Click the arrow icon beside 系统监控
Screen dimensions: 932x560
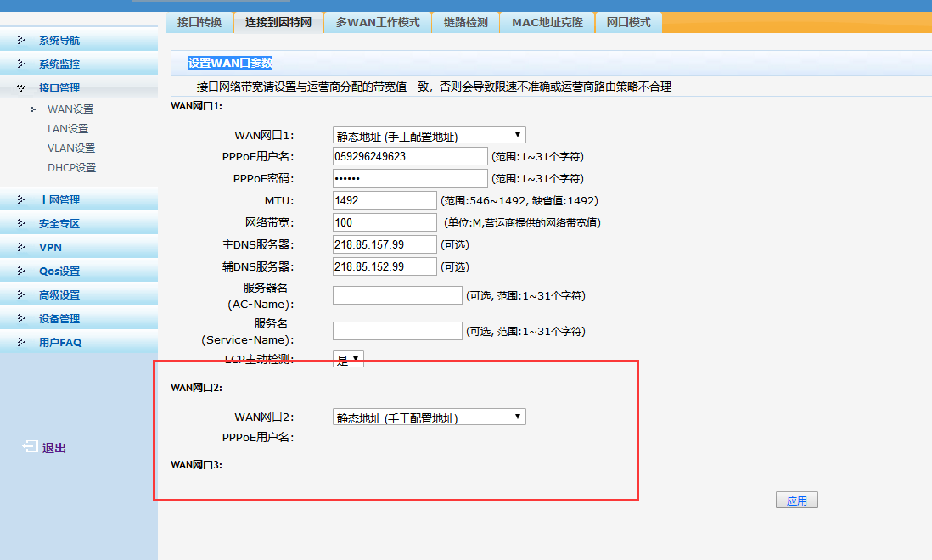click(x=21, y=64)
